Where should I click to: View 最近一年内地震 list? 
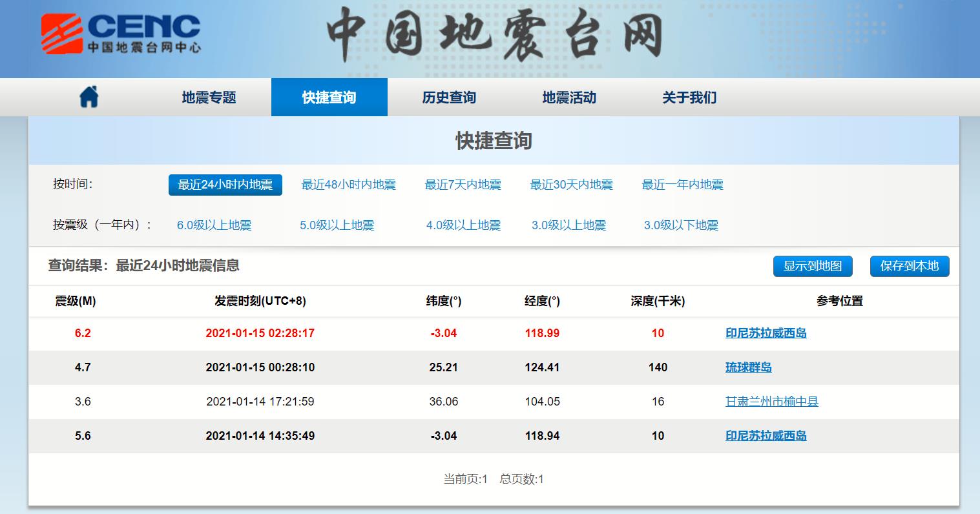click(682, 185)
